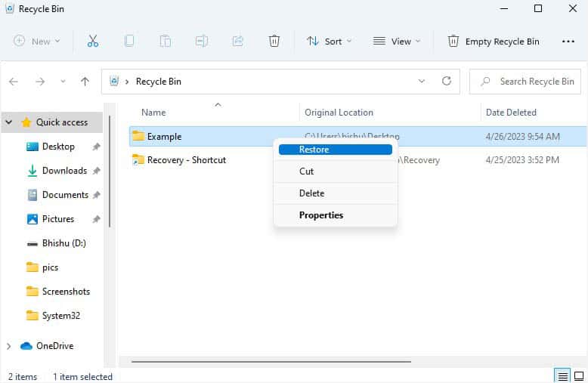Select the Example folder row
The height and width of the screenshot is (383, 588).
click(357, 137)
